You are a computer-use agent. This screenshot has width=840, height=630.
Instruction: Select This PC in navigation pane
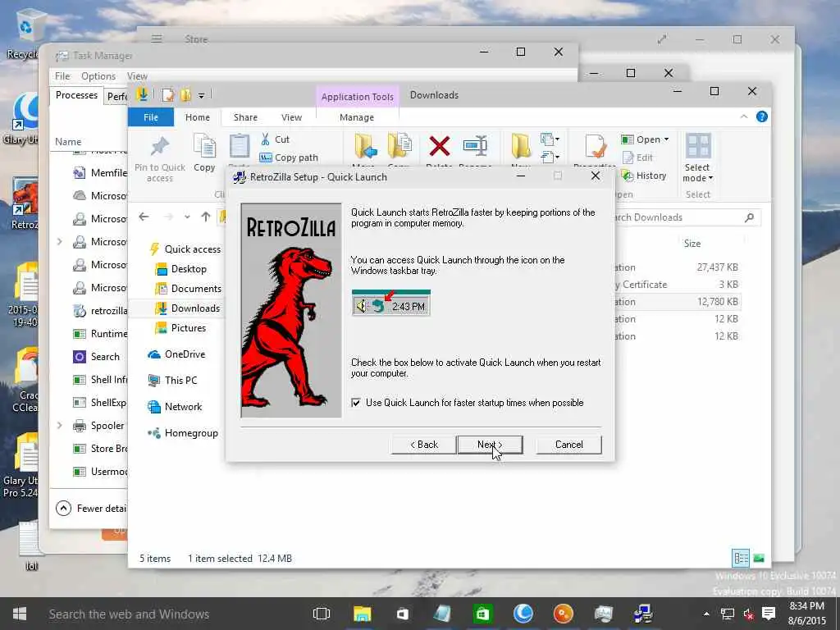[173, 381]
